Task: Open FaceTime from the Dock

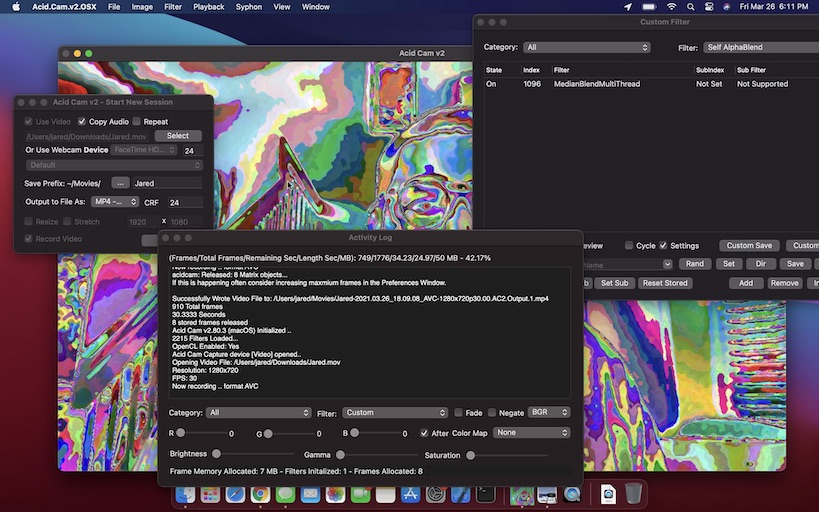Action: click(360, 494)
